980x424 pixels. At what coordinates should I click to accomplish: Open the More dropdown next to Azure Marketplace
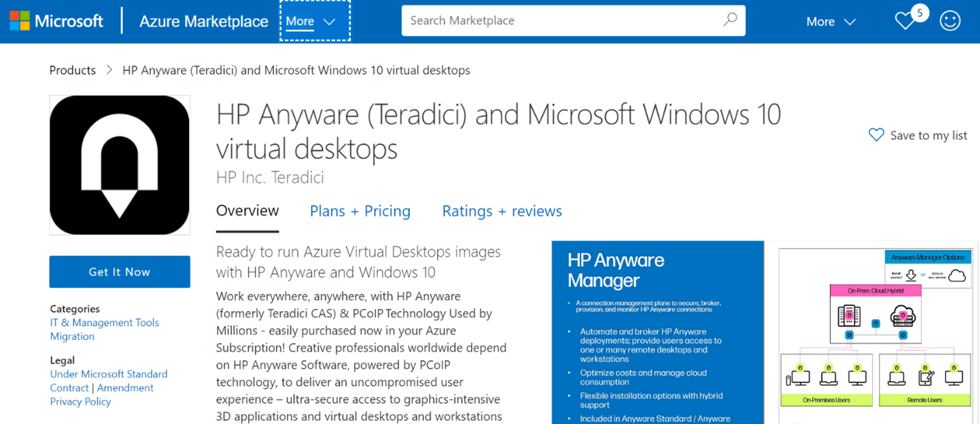(x=314, y=21)
